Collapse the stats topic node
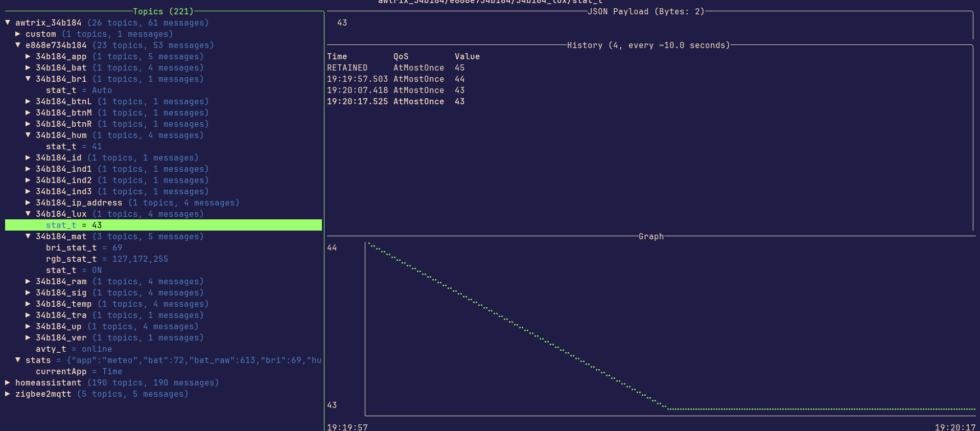980x431 pixels. point(18,360)
